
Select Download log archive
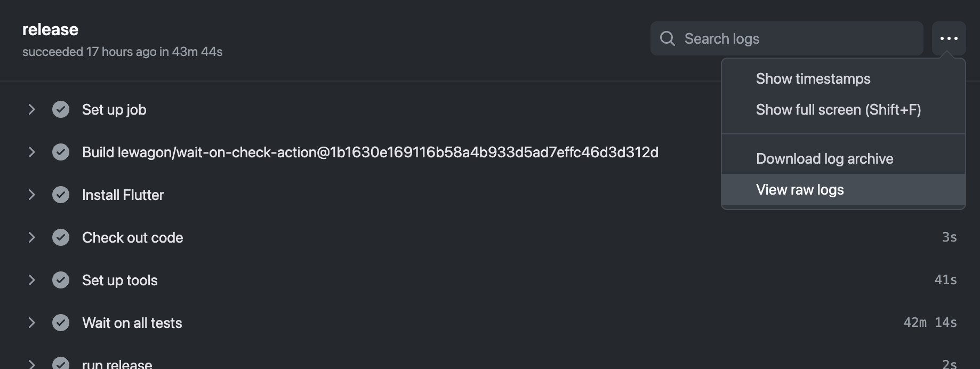824,159
